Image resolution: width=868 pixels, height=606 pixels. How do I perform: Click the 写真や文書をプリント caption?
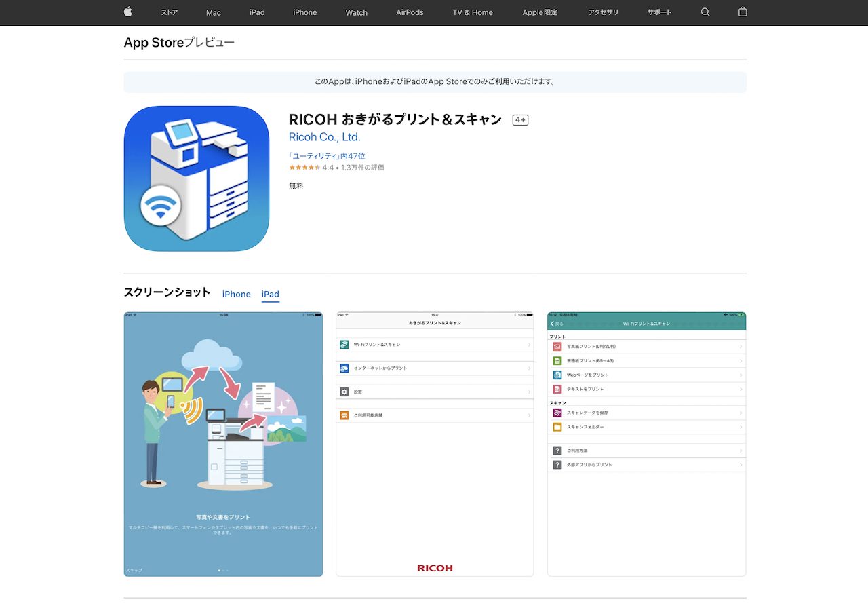pyautogui.click(x=223, y=517)
